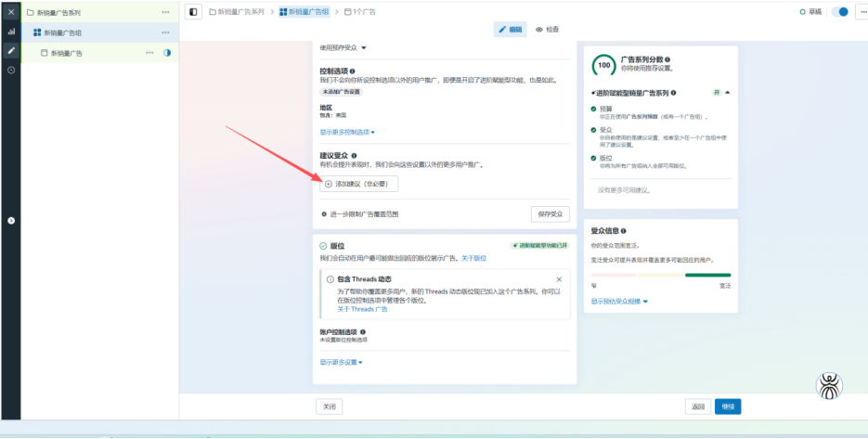Click the 添加建议（非必要） button
Image resolution: width=868 pixels, height=439 pixels.
[x=358, y=184]
